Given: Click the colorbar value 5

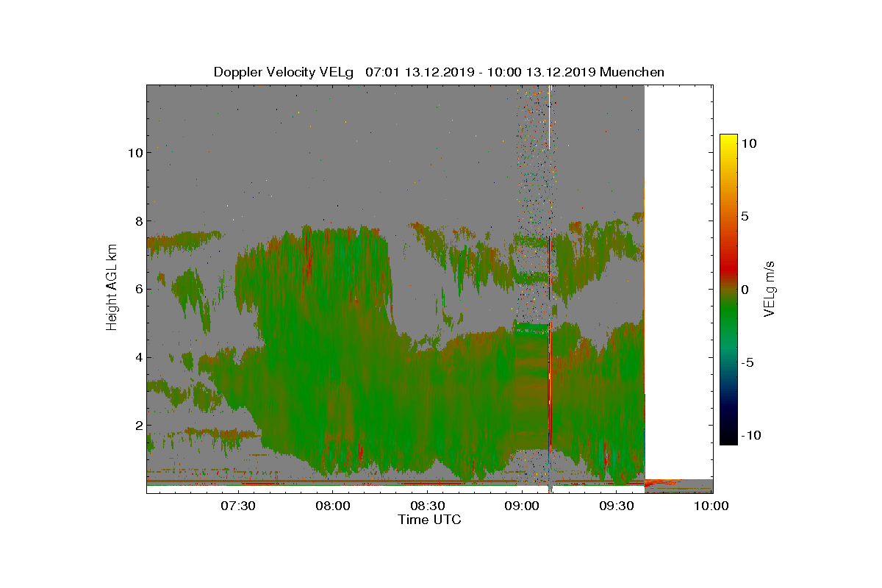Looking at the screenshot, I should click(745, 217).
